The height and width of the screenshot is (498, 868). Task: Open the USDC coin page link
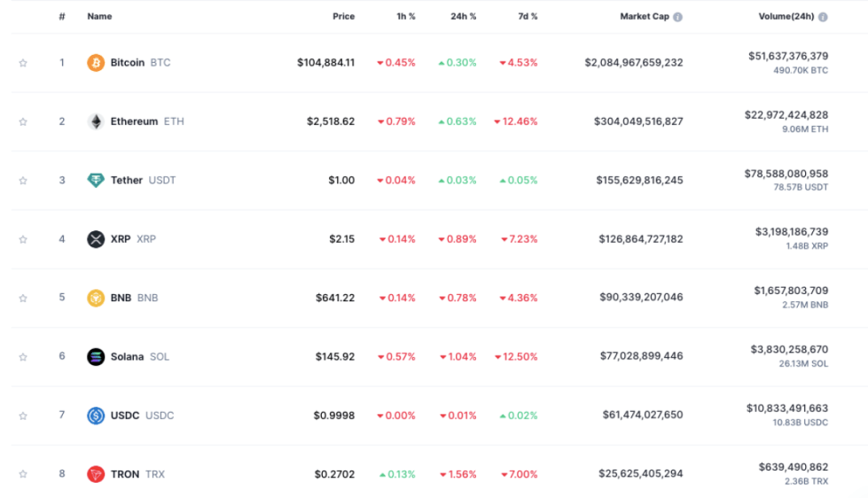pos(142,416)
